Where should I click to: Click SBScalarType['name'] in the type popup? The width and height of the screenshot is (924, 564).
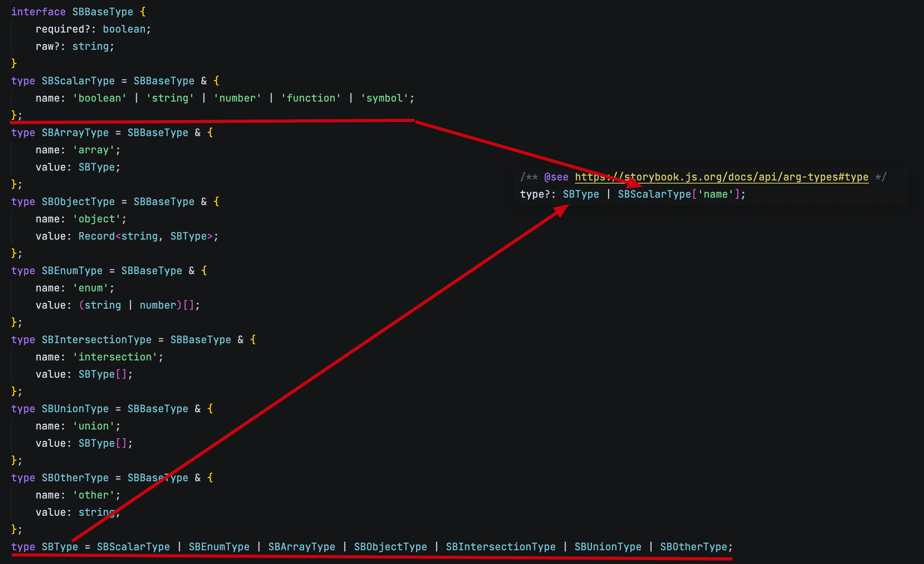pyautogui.click(x=678, y=194)
